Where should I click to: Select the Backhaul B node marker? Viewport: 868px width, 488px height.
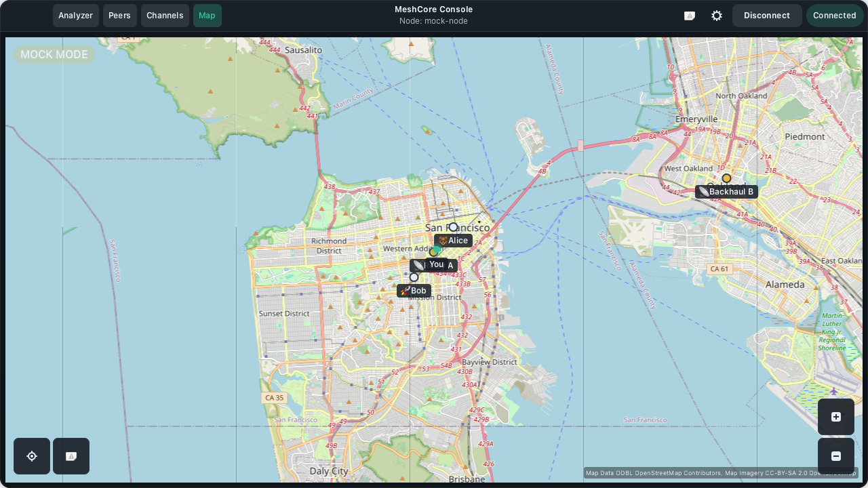[726, 178]
